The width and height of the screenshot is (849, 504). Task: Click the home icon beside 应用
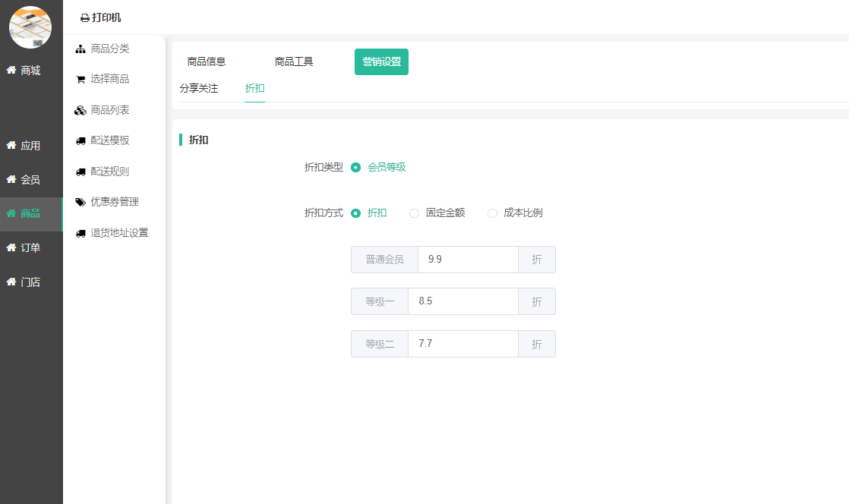(x=11, y=145)
